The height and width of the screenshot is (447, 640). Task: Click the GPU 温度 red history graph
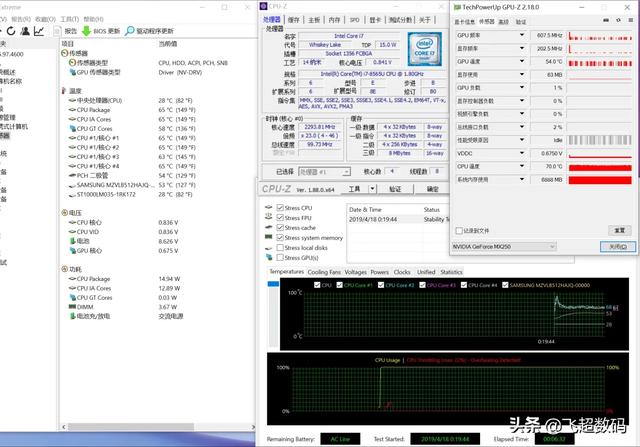(600, 62)
